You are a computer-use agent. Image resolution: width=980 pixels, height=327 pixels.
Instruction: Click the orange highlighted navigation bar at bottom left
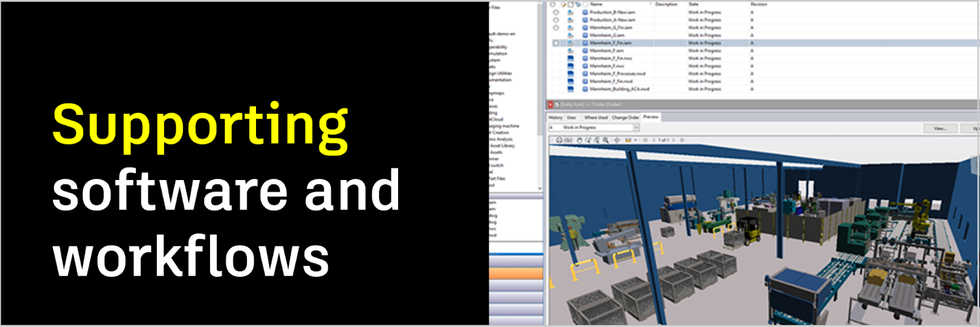click(516, 273)
